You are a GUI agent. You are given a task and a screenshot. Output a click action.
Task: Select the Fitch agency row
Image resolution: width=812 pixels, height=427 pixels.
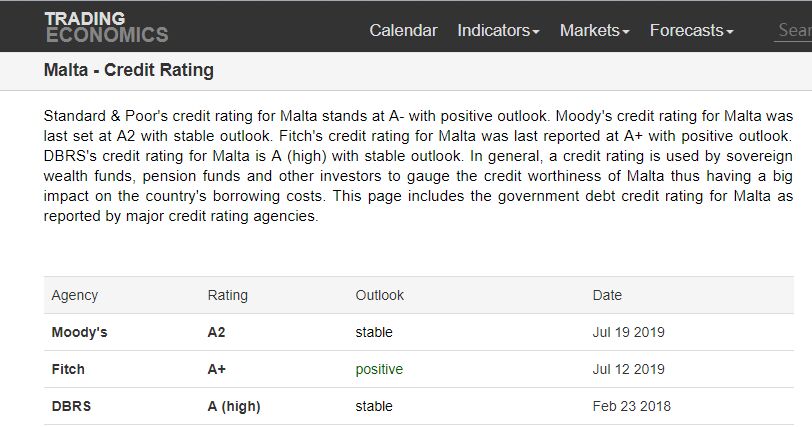tap(68, 369)
